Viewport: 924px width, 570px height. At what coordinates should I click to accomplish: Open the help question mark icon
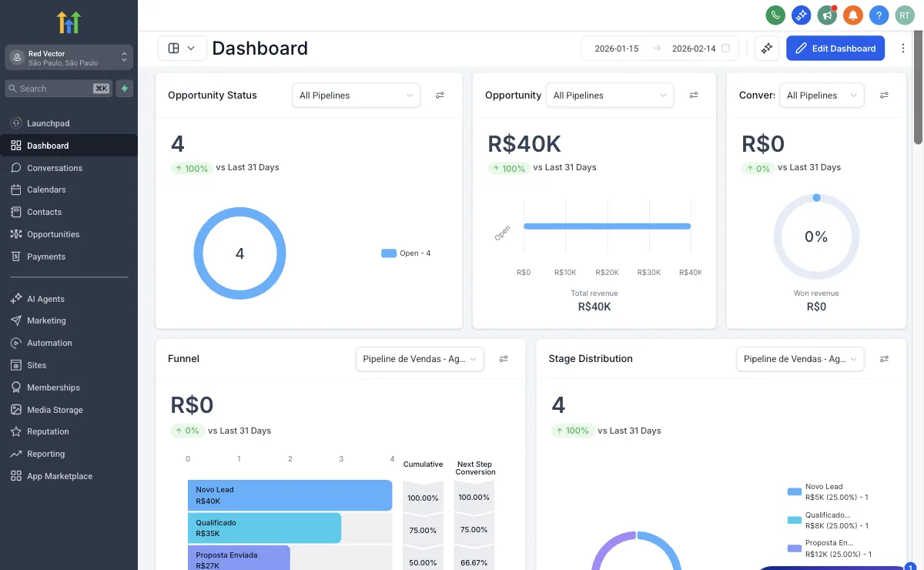879,15
